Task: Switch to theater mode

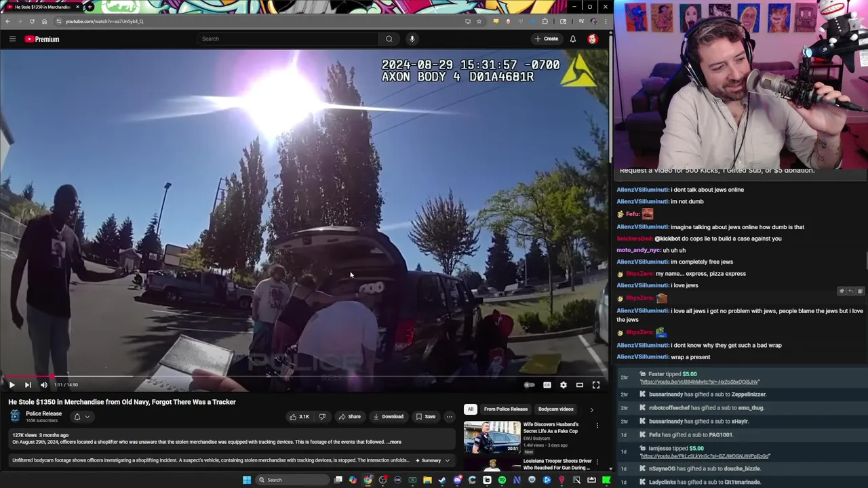Action: pyautogui.click(x=580, y=385)
